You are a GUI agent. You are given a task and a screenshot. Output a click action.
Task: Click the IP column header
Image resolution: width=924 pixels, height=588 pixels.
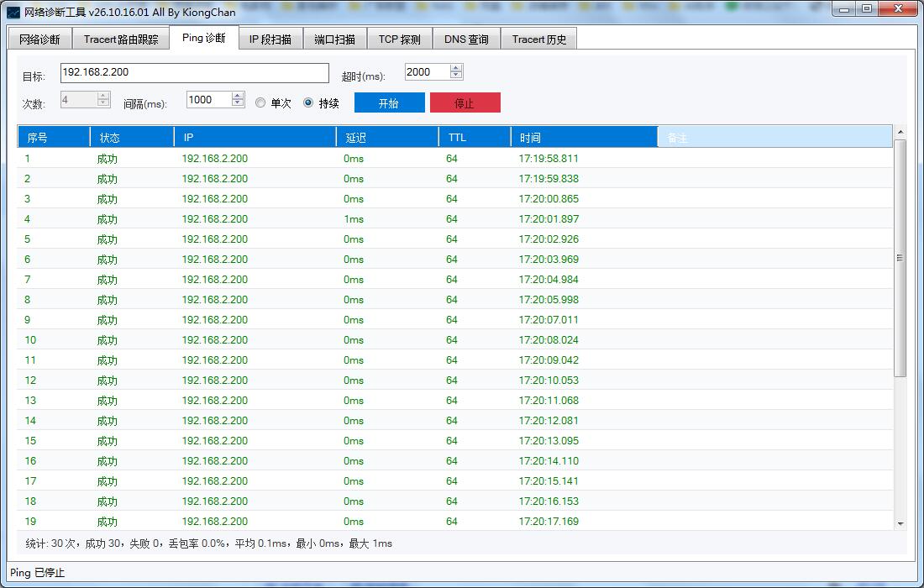click(x=255, y=137)
